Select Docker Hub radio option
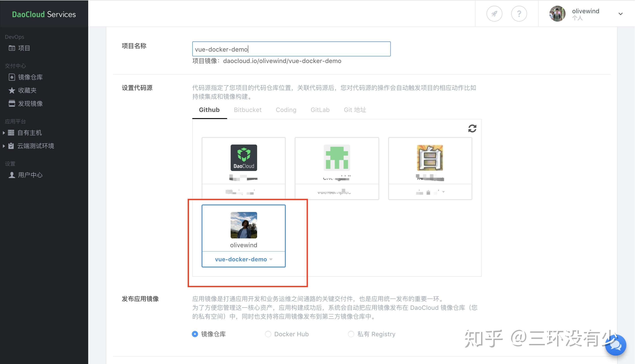Viewport: 635px width, 364px height. [268, 334]
